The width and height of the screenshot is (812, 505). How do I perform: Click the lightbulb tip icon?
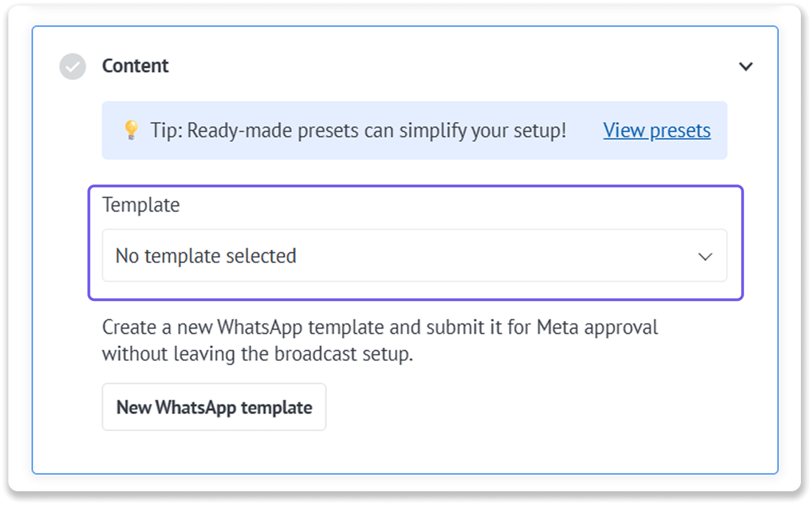(131, 130)
